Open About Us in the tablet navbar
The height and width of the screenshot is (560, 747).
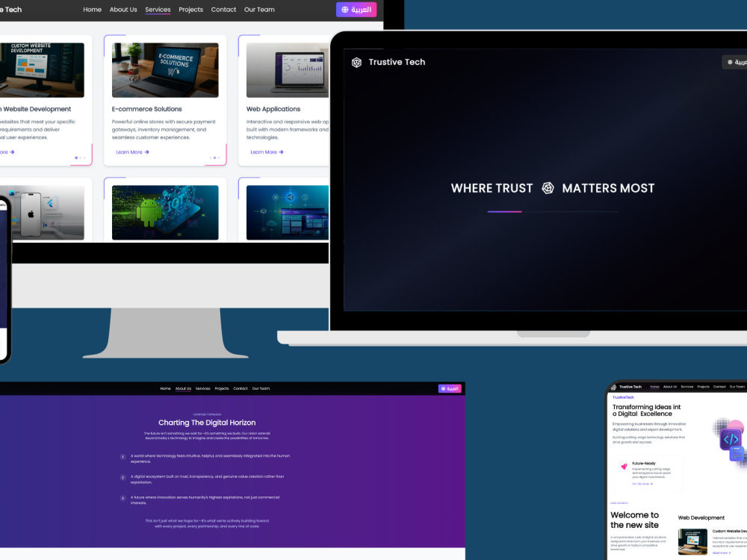[670, 387]
